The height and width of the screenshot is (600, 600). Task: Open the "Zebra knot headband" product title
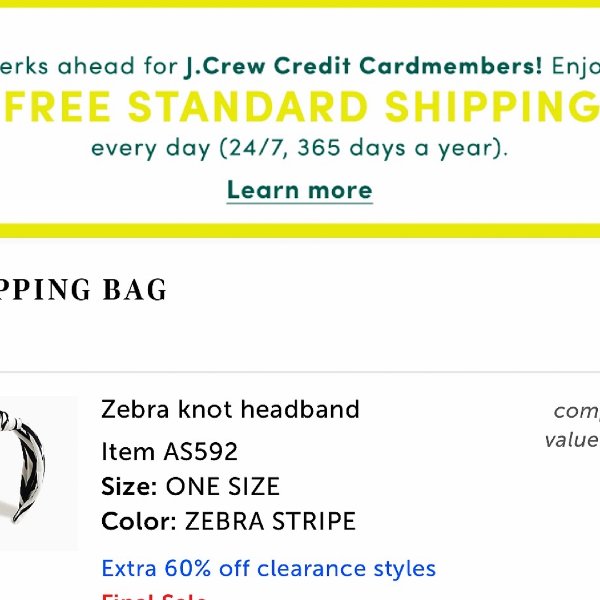click(230, 409)
